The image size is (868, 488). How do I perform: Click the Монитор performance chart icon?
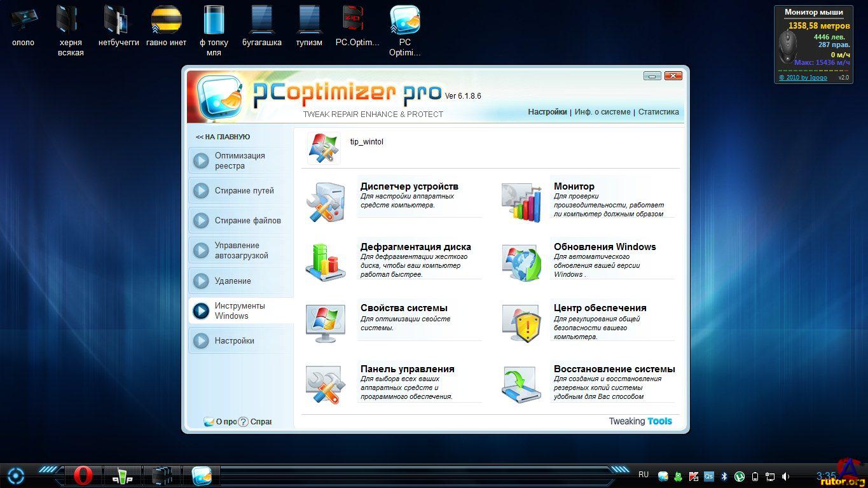(521, 201)
